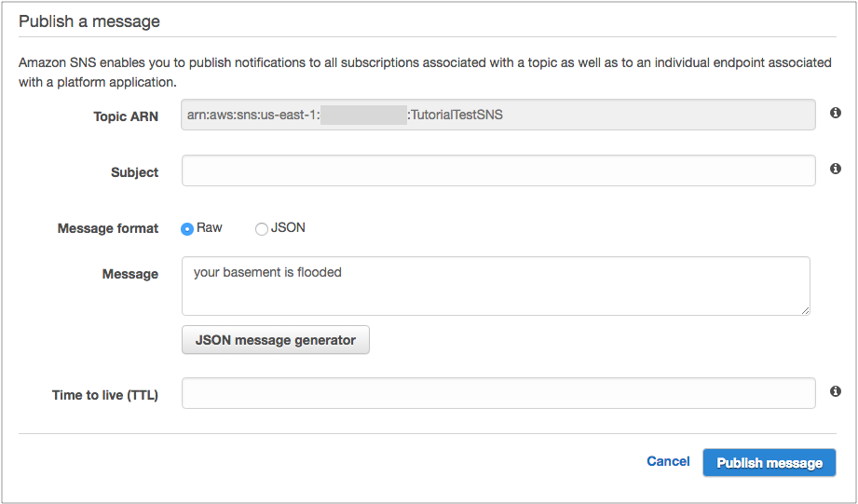Click the 'Publish a message' heading

tap(89, 21)
